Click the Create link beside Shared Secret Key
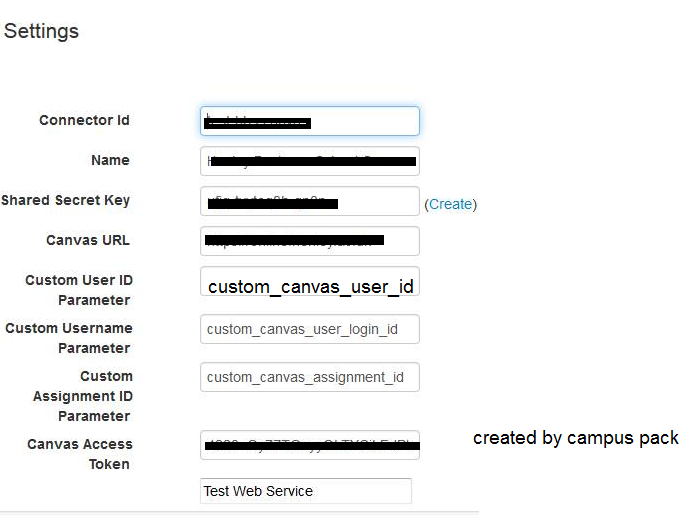 tap(450, 204)
